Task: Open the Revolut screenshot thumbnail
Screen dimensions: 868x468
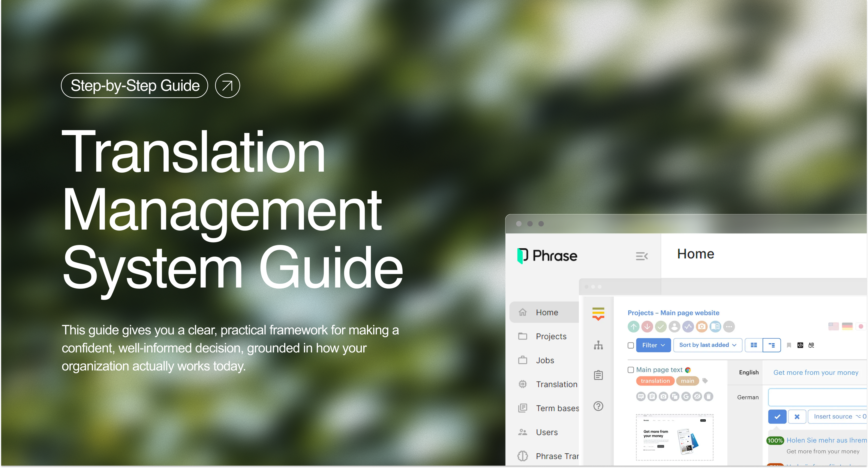Action: coord(674,438)
